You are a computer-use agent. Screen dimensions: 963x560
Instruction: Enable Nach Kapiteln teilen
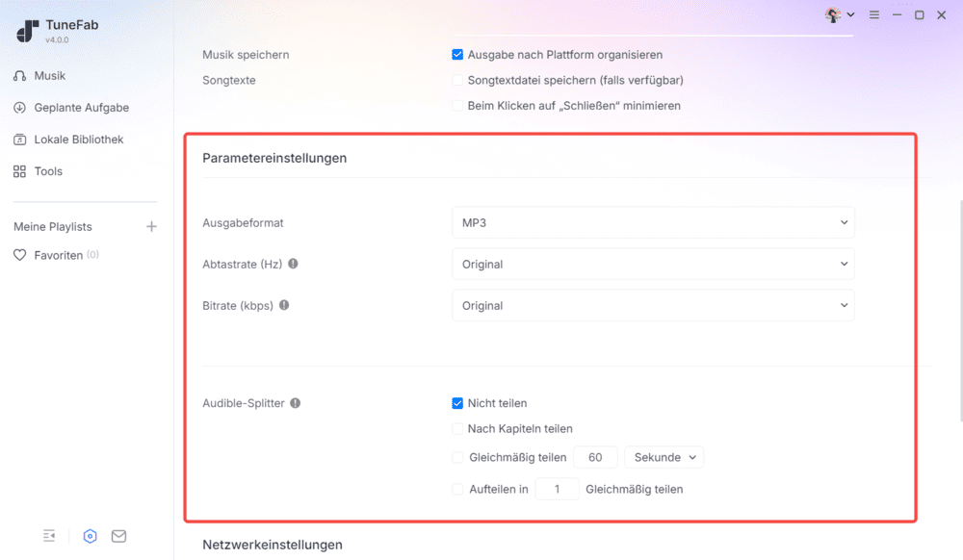tap(456, 428)
